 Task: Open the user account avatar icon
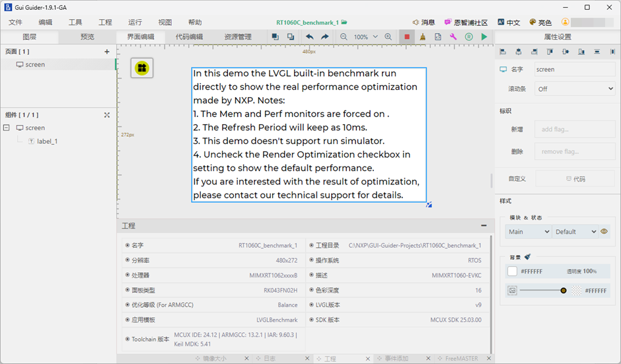point(565,22)
